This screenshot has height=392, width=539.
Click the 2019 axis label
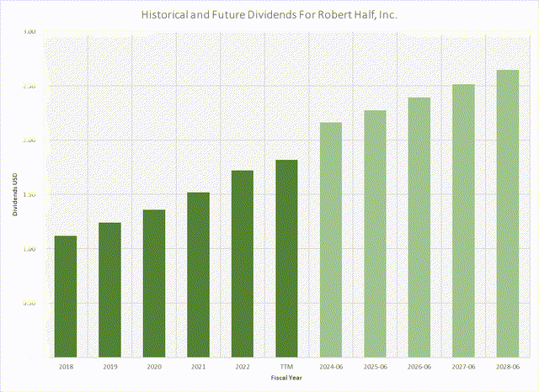(x=110, y=367)
